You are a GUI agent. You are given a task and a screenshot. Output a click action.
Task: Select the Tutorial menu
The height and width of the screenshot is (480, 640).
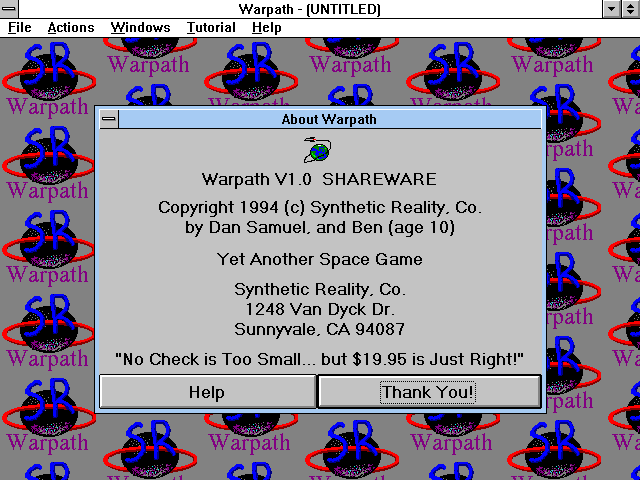pyautogui.click(x=211, y=27)
